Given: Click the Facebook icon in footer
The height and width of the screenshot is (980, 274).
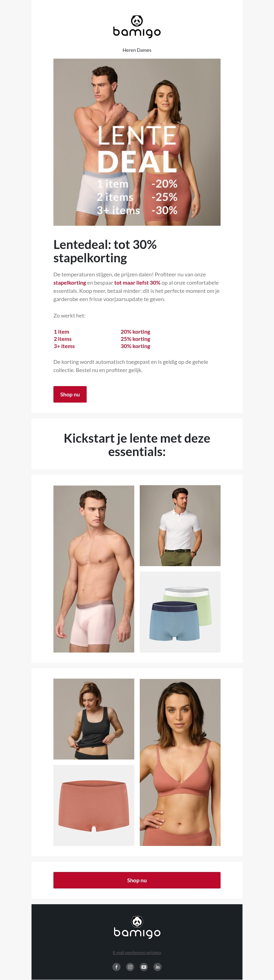Looking at the screenshot, I should pyautogui.click(x=116, y=967).
